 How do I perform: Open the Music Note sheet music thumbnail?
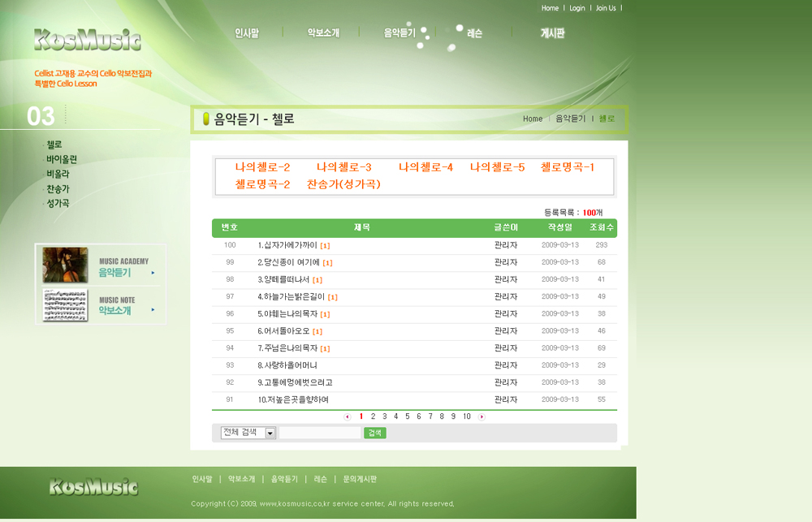pyautogui.click(x=65, y=305)
